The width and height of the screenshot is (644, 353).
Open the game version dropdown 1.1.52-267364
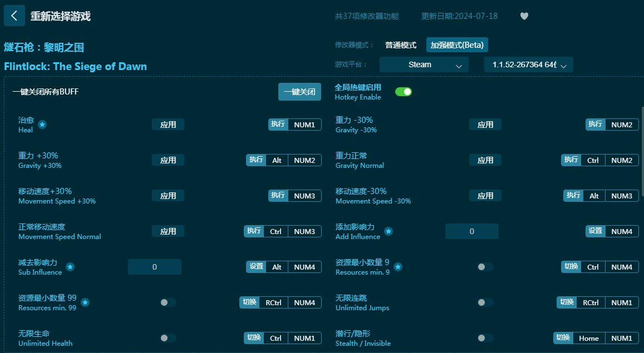529,65
